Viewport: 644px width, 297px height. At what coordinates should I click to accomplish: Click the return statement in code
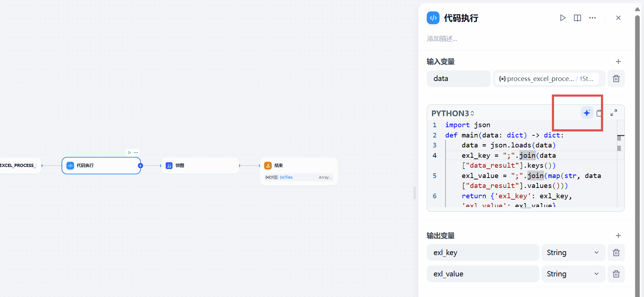click(517, 196)
